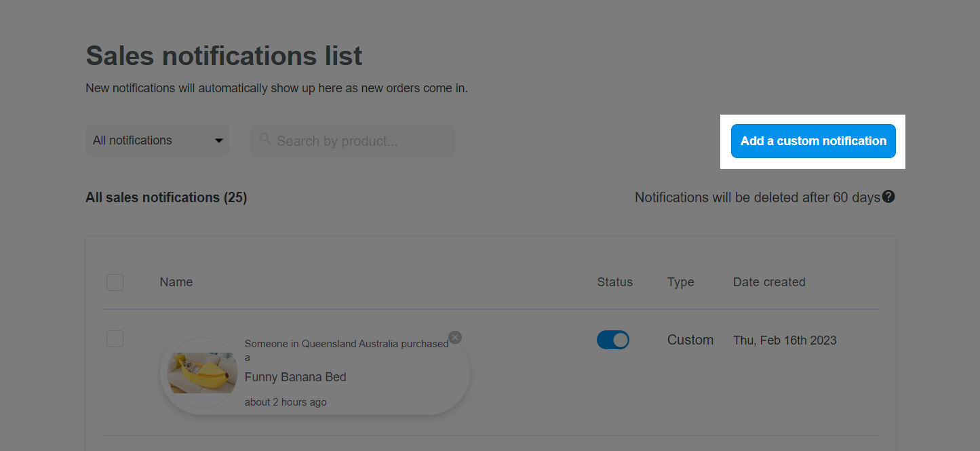Select the Type column header
980x451 pixels.
tap(681, 282)
